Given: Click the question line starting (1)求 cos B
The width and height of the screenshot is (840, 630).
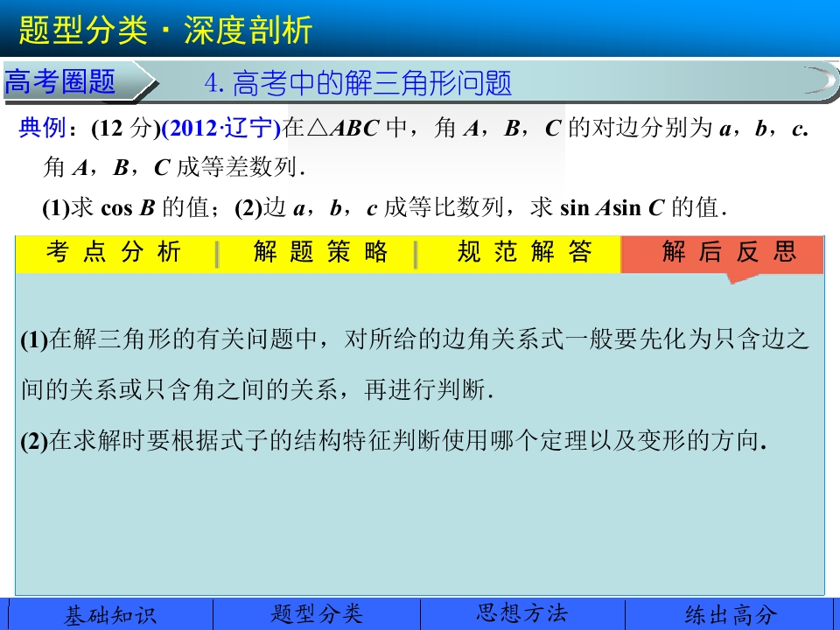Looking at the screenshot, I should click(x=384, y=207).
